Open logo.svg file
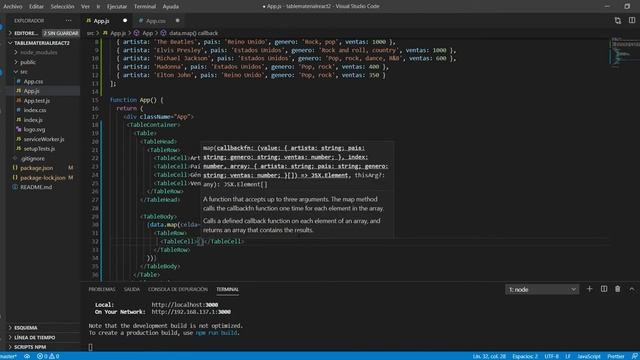This screenshot has width=640, height=360. (34, 129)
